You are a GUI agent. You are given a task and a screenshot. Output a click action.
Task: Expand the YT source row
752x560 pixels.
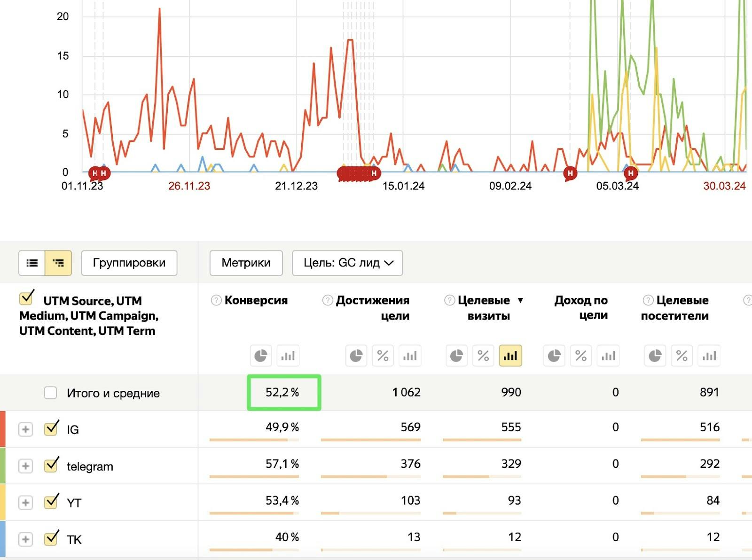[26, 503]
